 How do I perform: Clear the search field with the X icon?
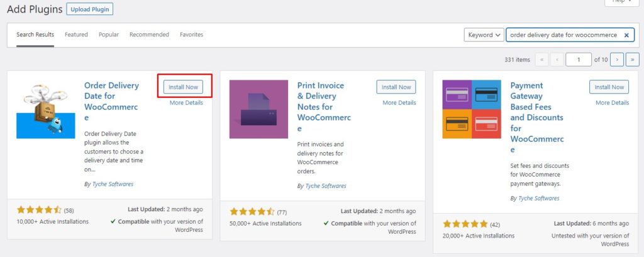626,35
